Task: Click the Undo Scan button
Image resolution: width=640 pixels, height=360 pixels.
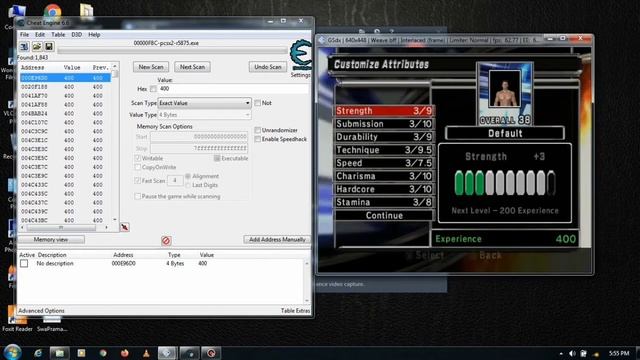Action: (x=268, y=67)
